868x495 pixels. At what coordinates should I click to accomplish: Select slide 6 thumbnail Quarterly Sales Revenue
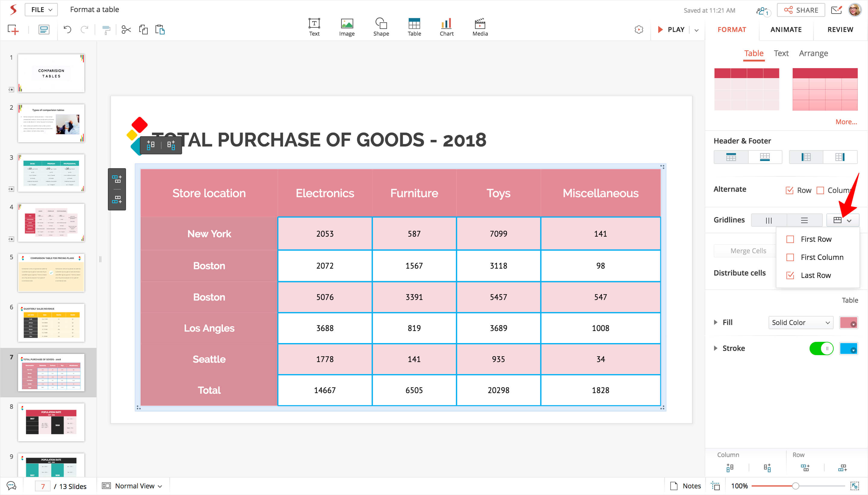pos(51,323)
